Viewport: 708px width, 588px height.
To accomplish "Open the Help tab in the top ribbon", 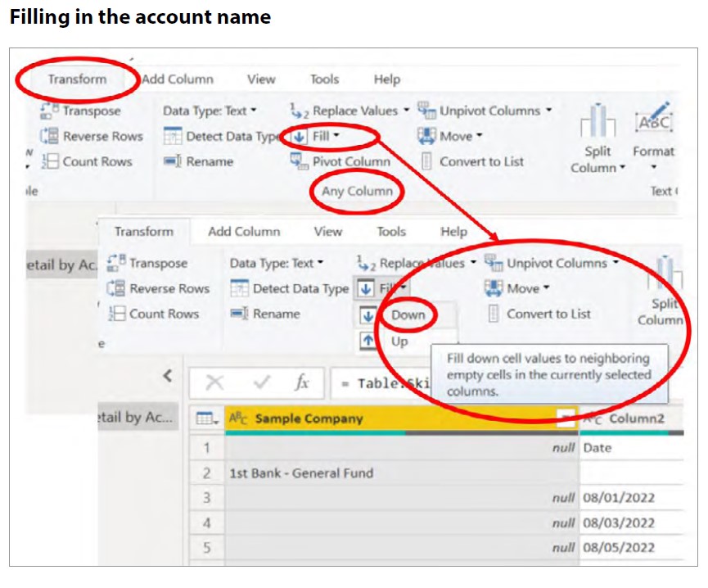I will coord(386,79).
